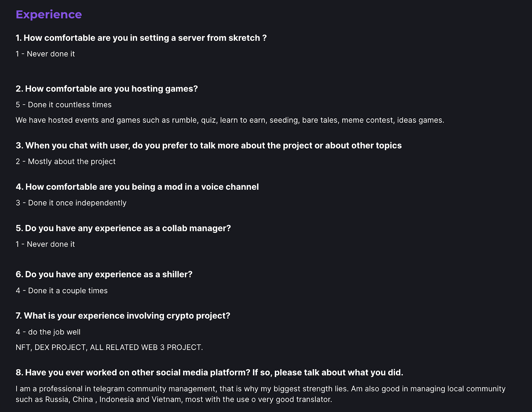Click the line mentioning Russia, China, Indonesia and Vietnam
This screenshot has height=412, width=532.
pyautogui.click(x=174, y=399)
